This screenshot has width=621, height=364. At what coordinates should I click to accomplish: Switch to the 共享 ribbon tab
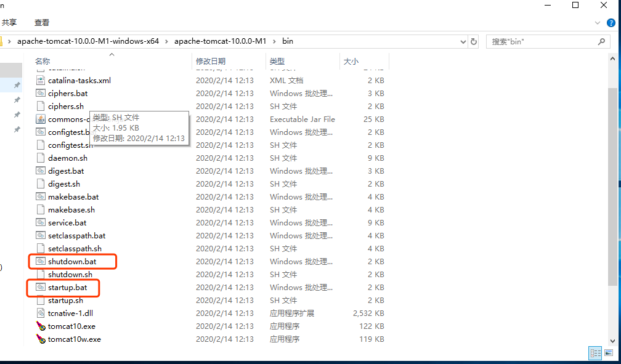point(9,22)
